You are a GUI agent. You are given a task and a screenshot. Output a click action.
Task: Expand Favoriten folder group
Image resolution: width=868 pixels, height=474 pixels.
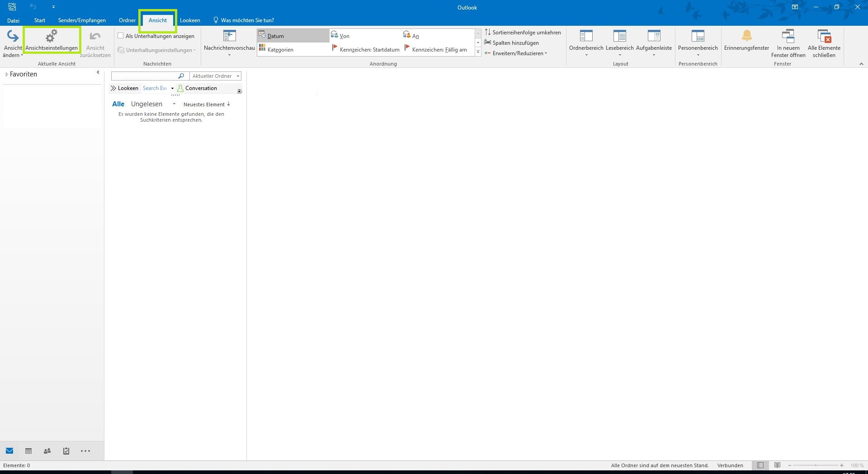coord(7,74)
